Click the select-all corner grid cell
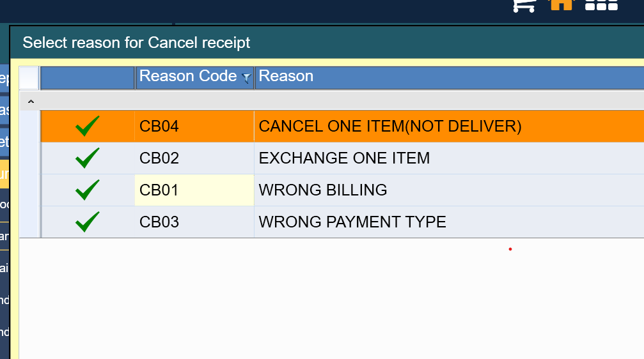Image resolution: width=644 pixels, height=359 pixels. 29,77
